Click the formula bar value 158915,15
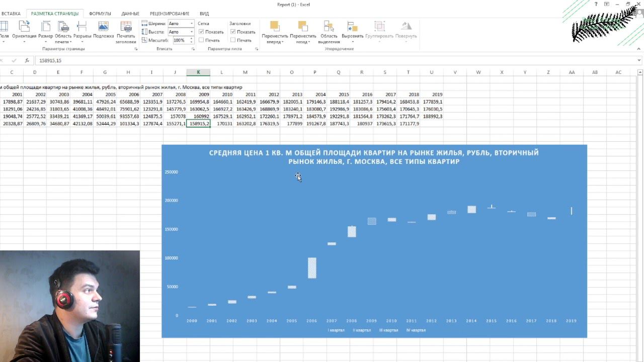Viewport: 644px width, 362px height. [x=50, y=60]
